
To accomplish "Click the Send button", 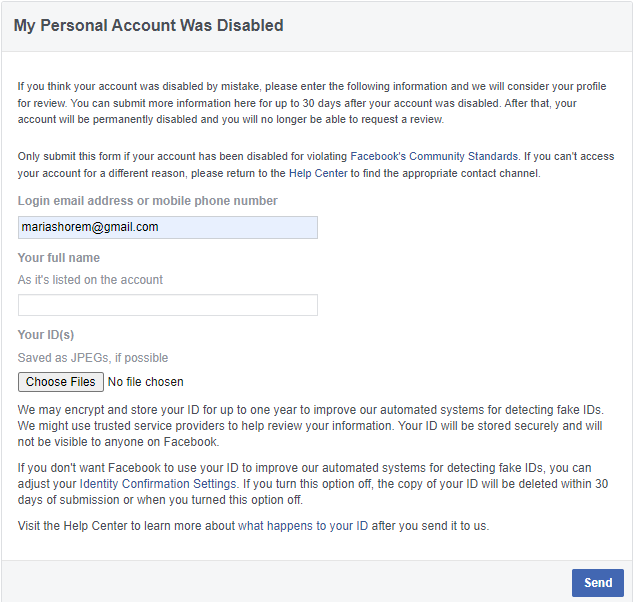I will click(597, 583).
